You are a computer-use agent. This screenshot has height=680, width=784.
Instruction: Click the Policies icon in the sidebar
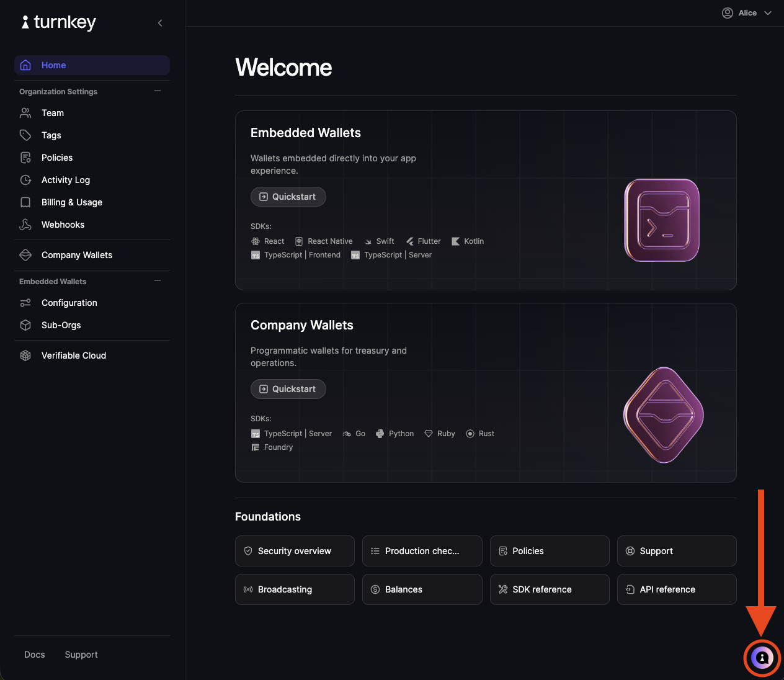click(25, 158)
